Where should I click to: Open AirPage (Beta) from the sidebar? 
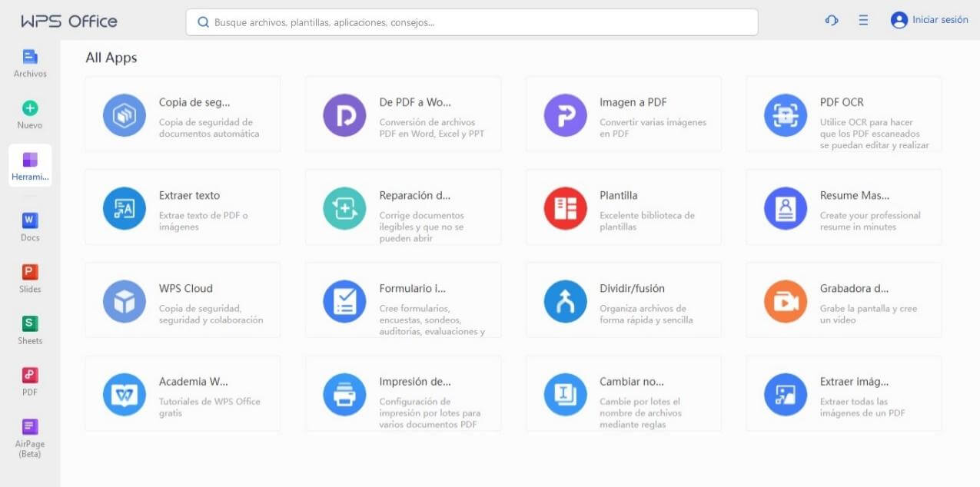[x=30, y=439]
